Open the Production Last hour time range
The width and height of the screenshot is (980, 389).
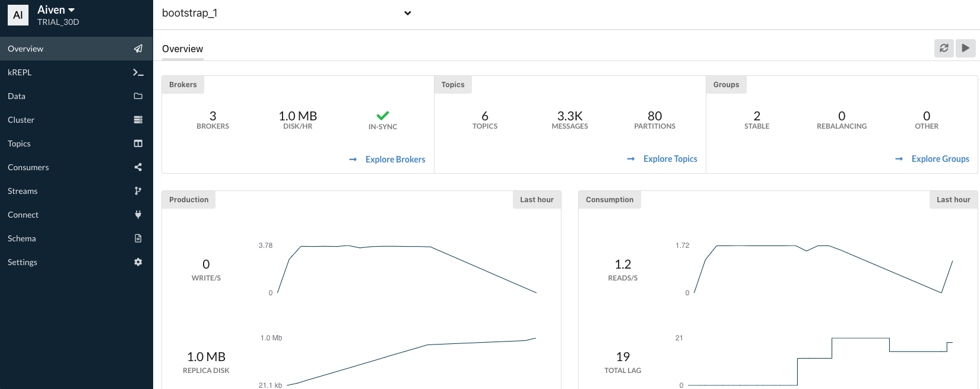(x=537, y=200)
